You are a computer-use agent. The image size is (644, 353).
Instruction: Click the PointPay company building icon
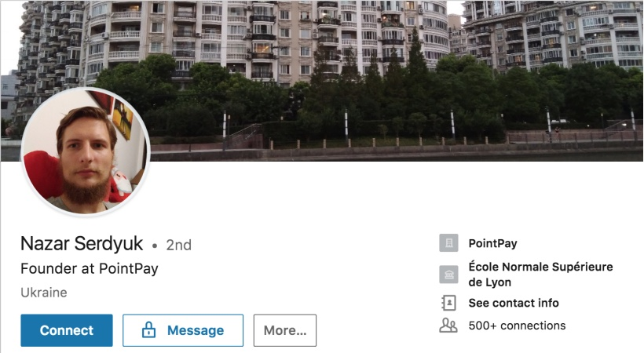[448, 243]
